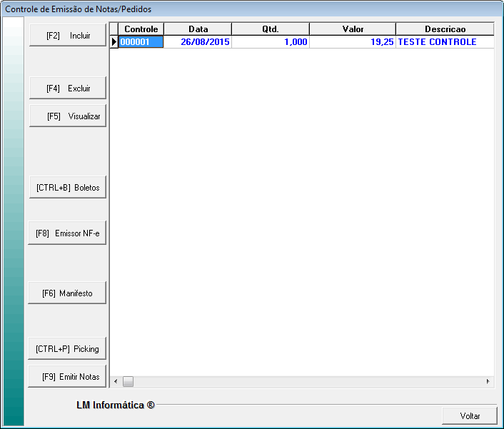Click the [F4] Excluir button

coord(68,89)
